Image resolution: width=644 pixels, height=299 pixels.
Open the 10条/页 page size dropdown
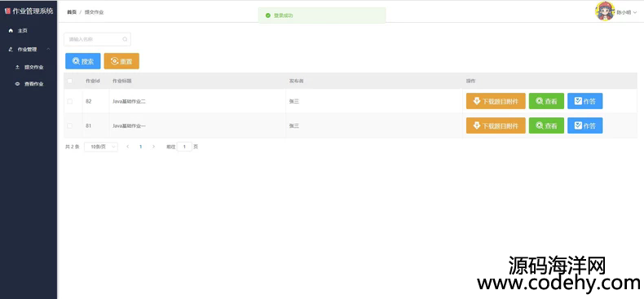coord(101,147)
